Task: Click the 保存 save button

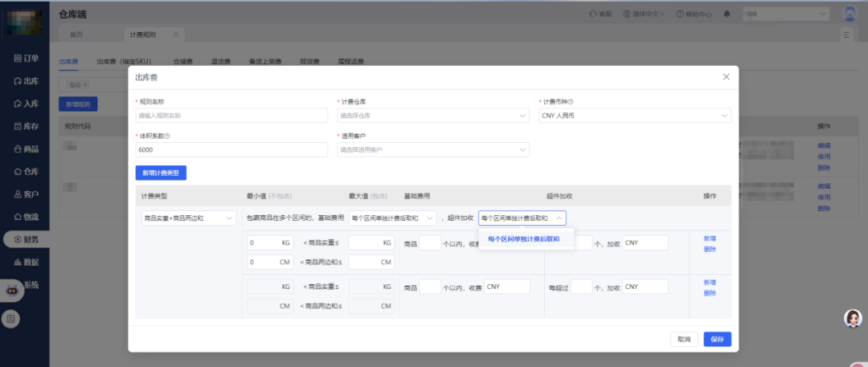Action: [717, 339]
